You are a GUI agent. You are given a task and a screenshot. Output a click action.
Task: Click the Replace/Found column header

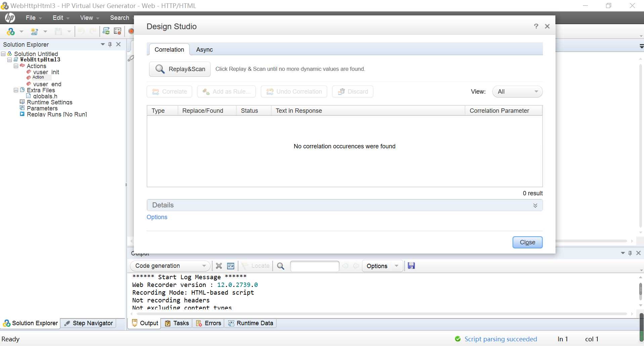click(207, 111)
